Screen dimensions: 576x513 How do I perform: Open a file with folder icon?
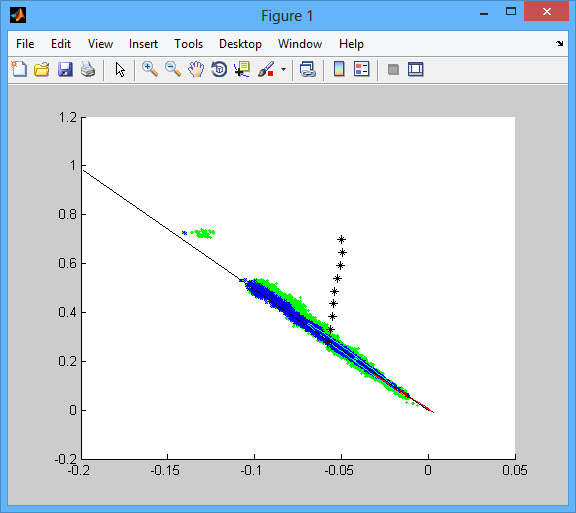pos(42,69)
